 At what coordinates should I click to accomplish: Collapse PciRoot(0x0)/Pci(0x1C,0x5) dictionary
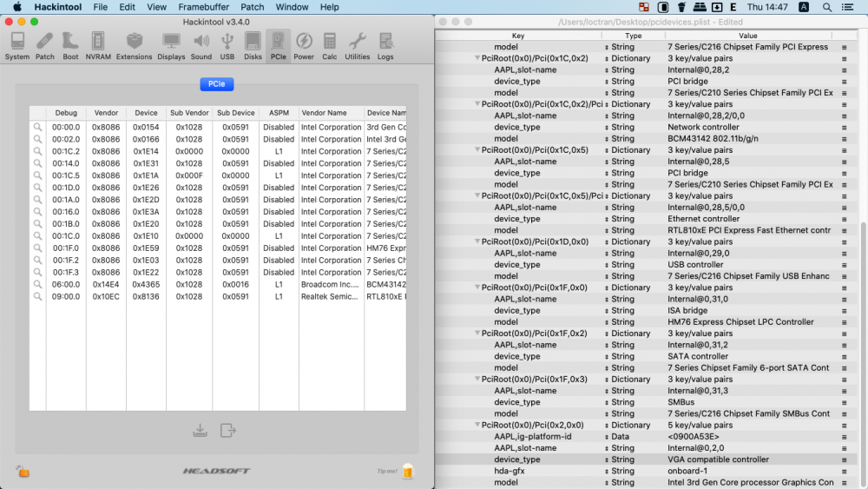coord(477,150)
